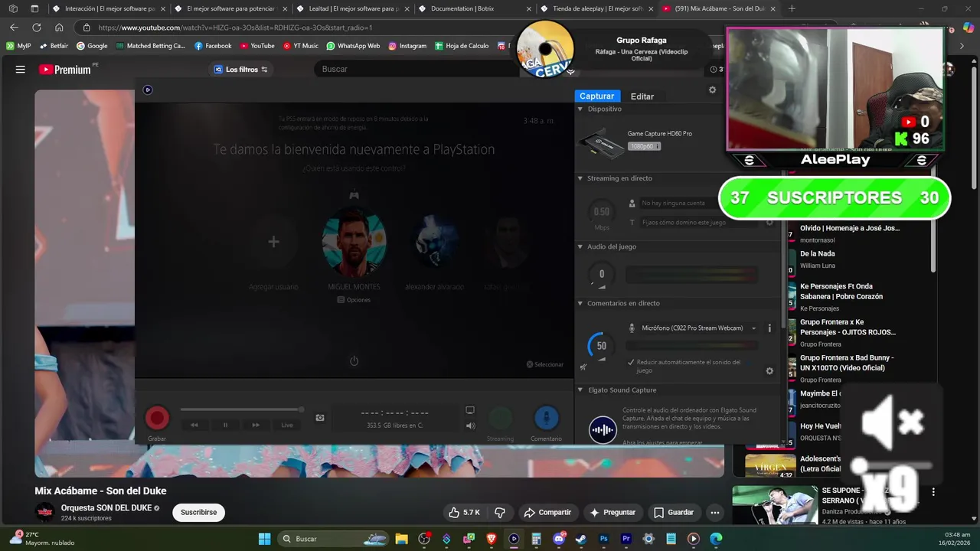980x551 pixels.
Task: Click the Guardar button
Action: coord(674,513)
